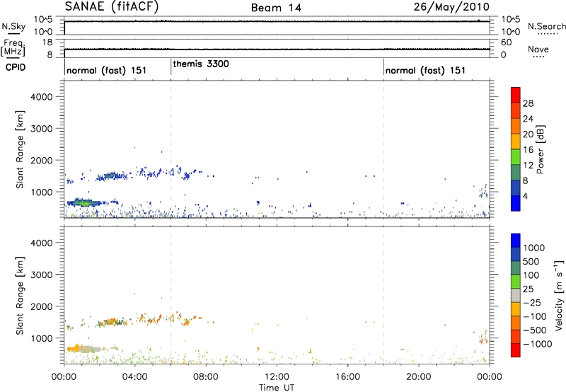566x392 pixels.
Task: Click the velocity panel Slant Range [km] label
Action: point(20,296)
